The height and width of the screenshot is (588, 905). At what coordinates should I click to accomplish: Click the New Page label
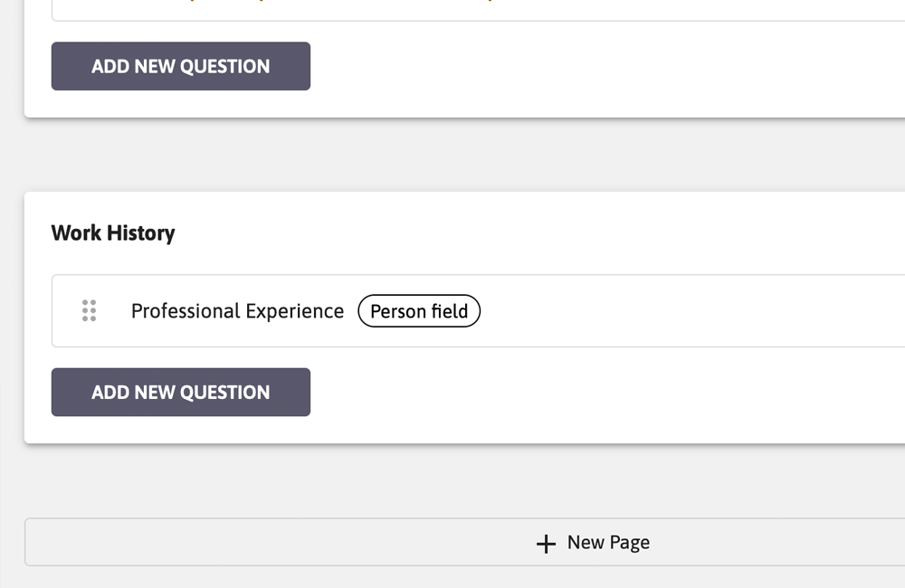(608, 543)
